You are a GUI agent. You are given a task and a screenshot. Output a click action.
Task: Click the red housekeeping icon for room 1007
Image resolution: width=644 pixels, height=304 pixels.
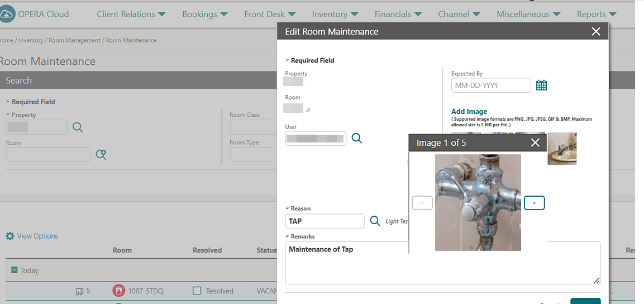(x=119, y=291)
